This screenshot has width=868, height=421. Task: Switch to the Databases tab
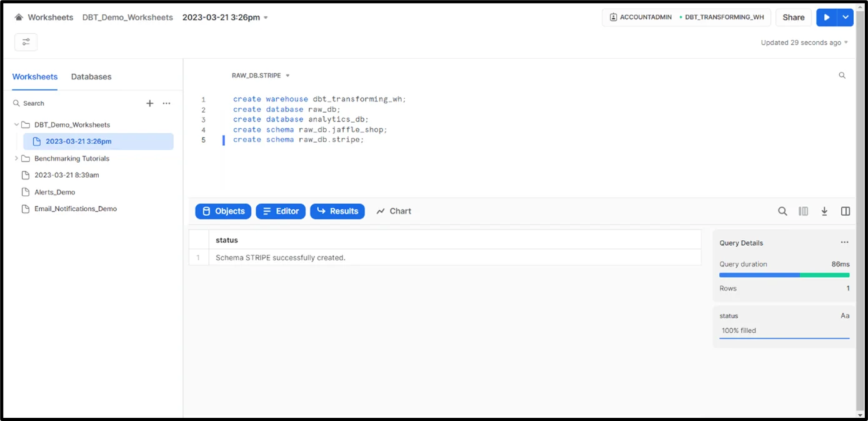tap(91, 77)
